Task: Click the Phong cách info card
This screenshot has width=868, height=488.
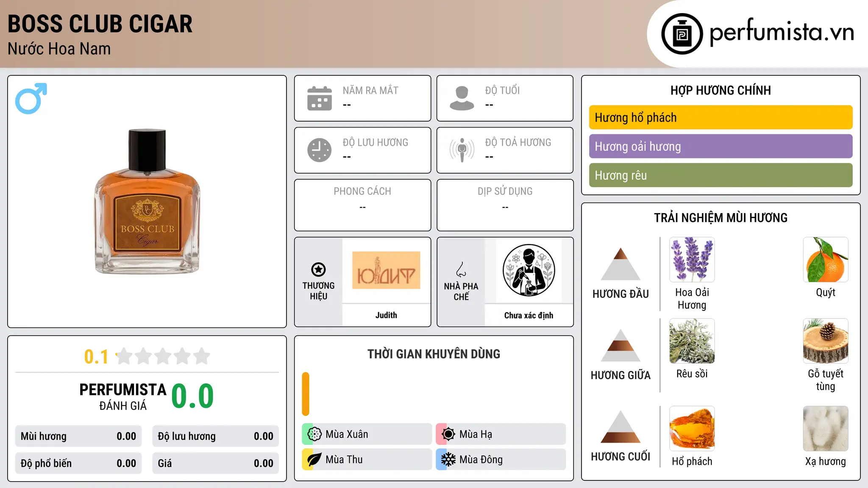Action: [x=362, y=205]
